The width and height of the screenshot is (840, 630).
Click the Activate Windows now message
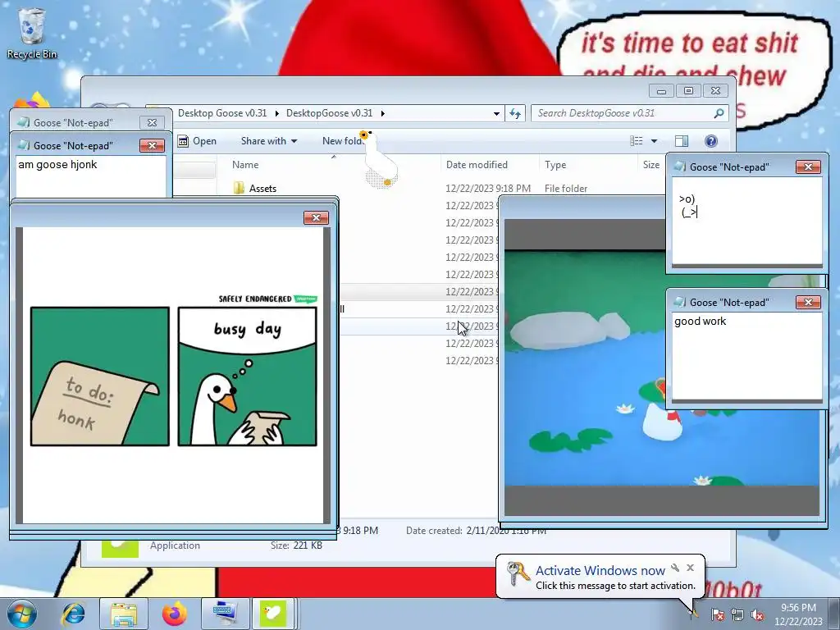click(600, 571)
